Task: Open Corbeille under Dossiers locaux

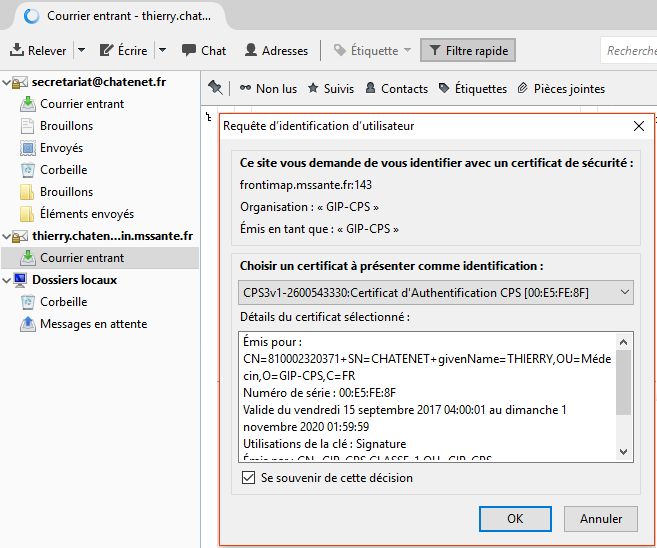Action: tap(63, 302)
